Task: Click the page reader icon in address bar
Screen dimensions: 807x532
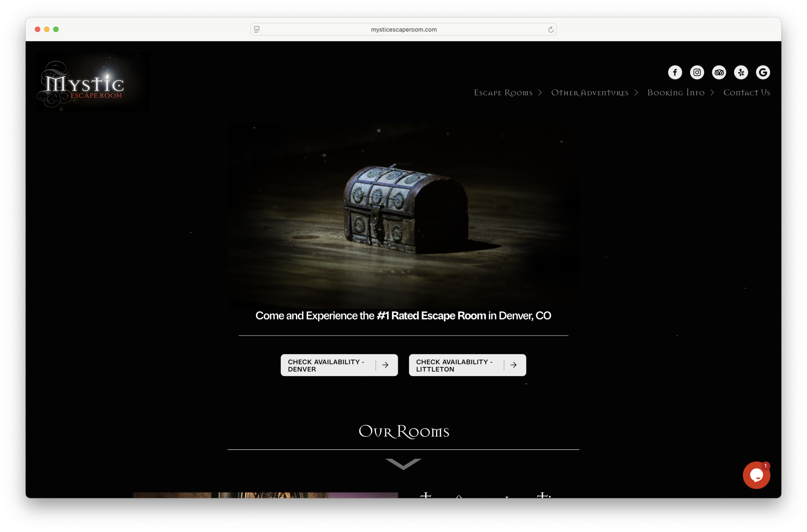Action: coord(257,30)
